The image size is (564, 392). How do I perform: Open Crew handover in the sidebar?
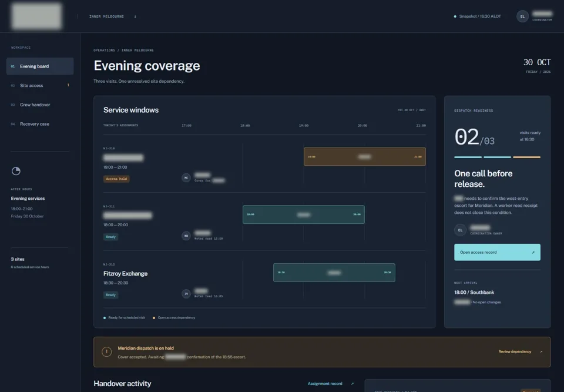[x=40, y=105]
